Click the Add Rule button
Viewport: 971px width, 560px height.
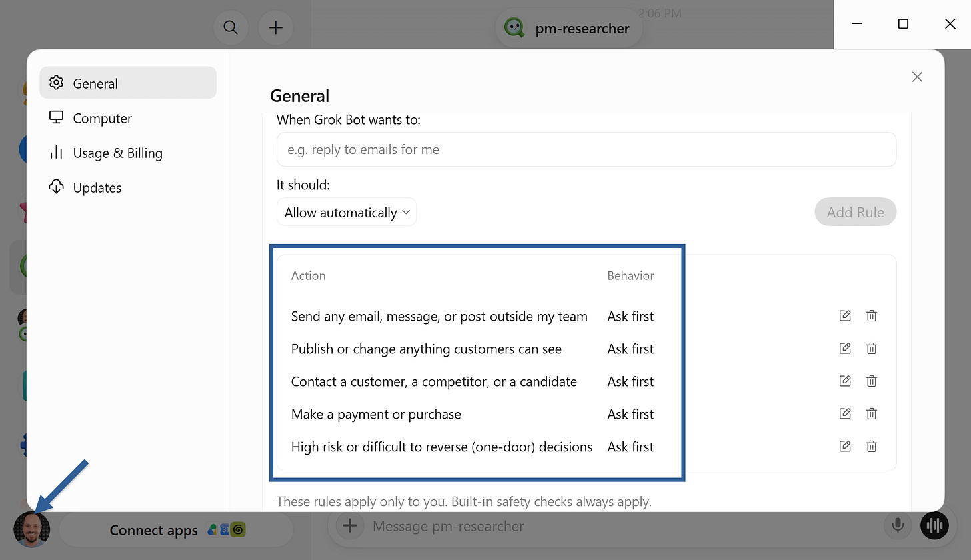[x=855, y=212]
